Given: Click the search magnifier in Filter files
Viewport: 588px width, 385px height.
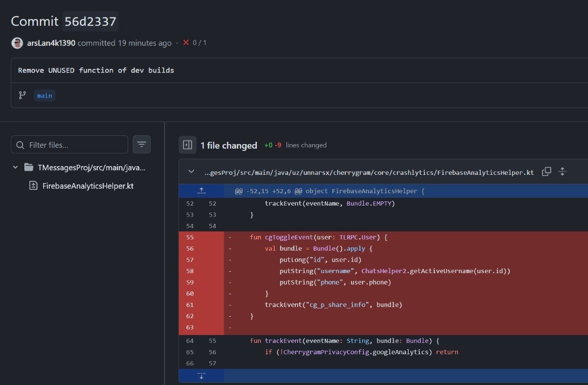Looking at the screenshot, I should point(20,145).
